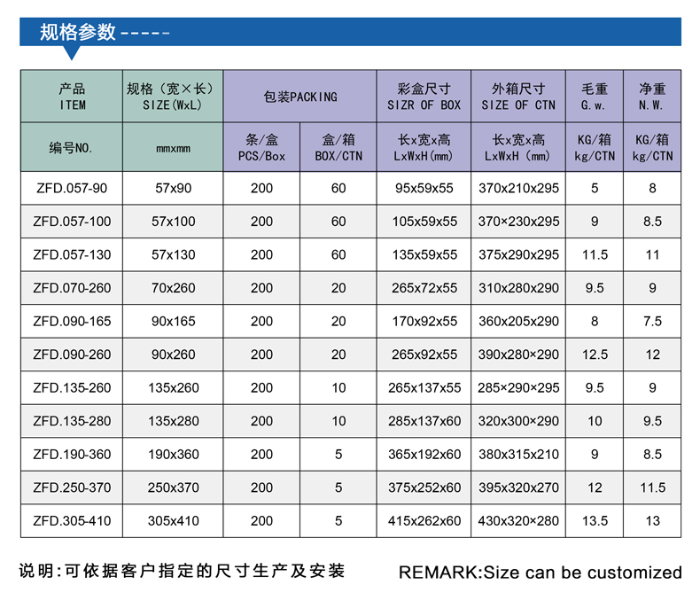Viewport: 700px width, 608px height.
Task: Click the 105x59x55 box size cell
Action: [x=424, y=222]
